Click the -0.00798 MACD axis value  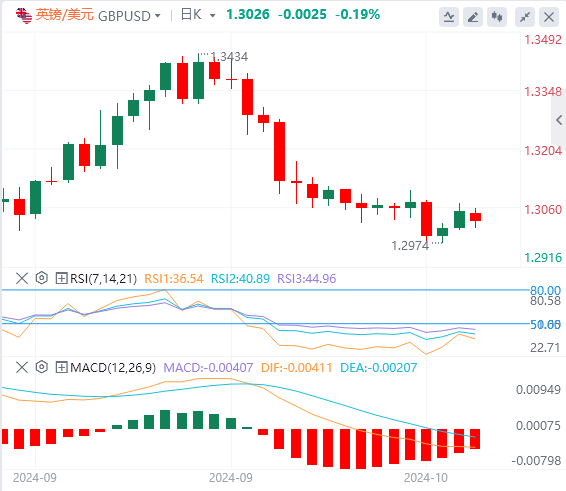point(536,461)
